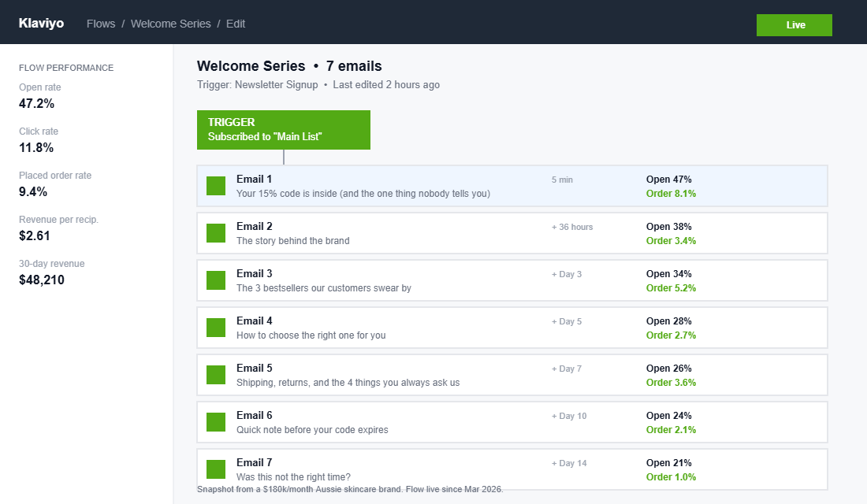The height and width of the screenshot is (504, 867).
Task: Click the "Welcome Series • 7 emails" heading
Action: [289, 66]
